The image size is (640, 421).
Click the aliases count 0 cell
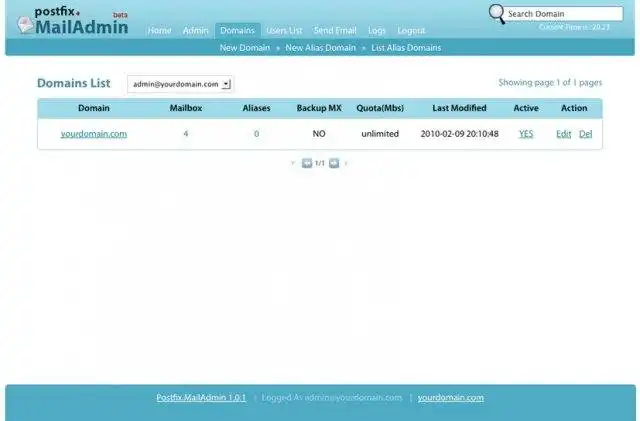pyautogui.click(x=256, y=134)
